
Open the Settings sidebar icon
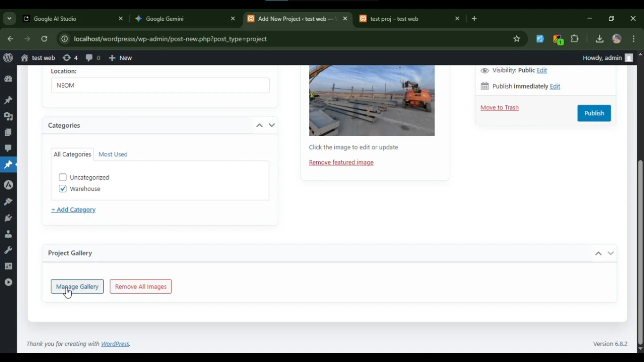point(8,266)
